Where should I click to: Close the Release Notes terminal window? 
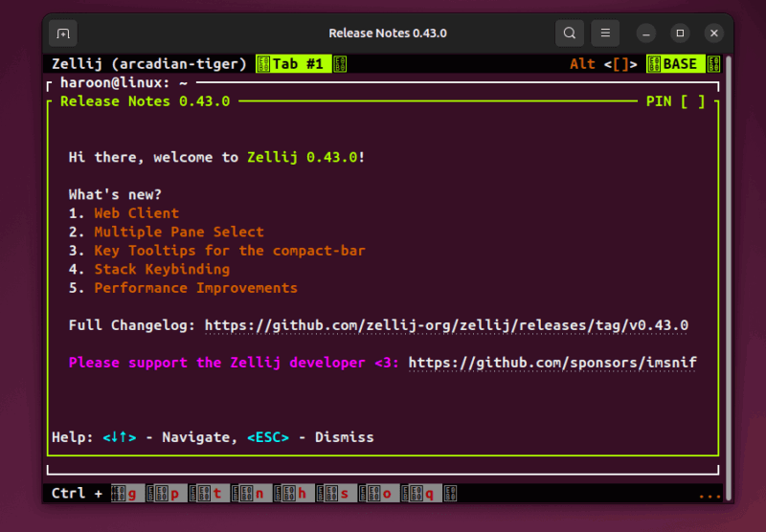coord(713,33)
